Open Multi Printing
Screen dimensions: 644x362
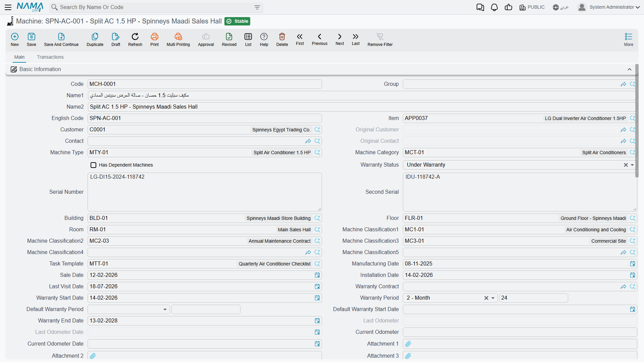[178, 40]
